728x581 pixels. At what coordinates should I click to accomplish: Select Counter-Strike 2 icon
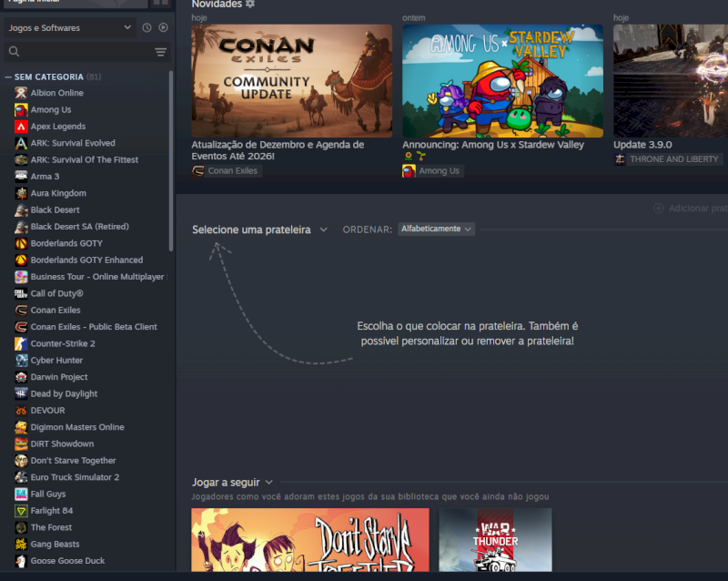point(21,344)
